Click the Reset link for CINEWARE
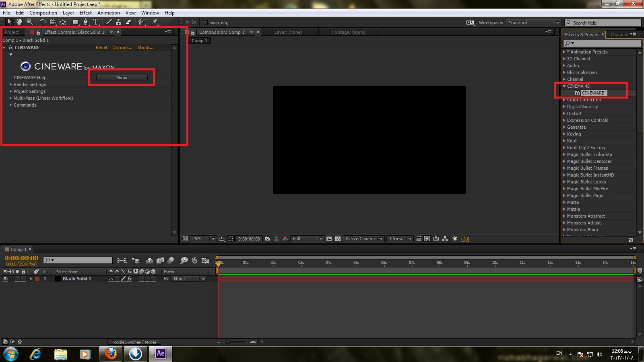This screenshot has height=362, width=644. (x=101, y=47)
